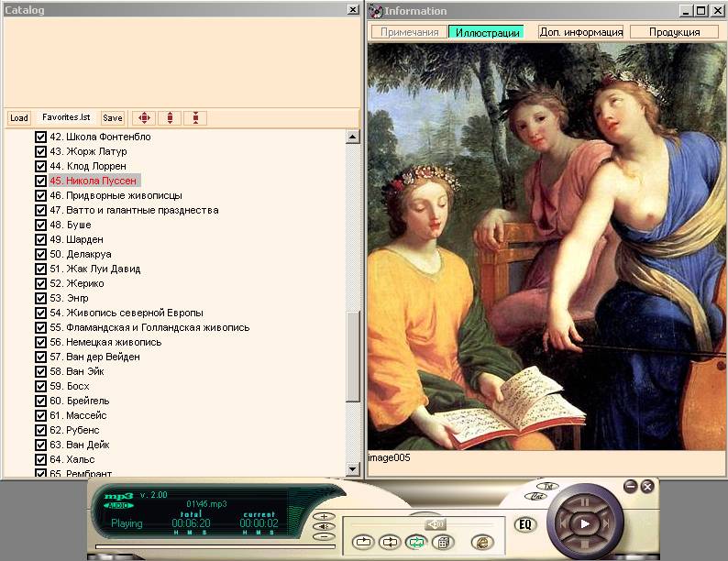Enable shuffle with the dice icon
Image resolution: width=728 pixels, height=561 pixels.
pos(443,542)
